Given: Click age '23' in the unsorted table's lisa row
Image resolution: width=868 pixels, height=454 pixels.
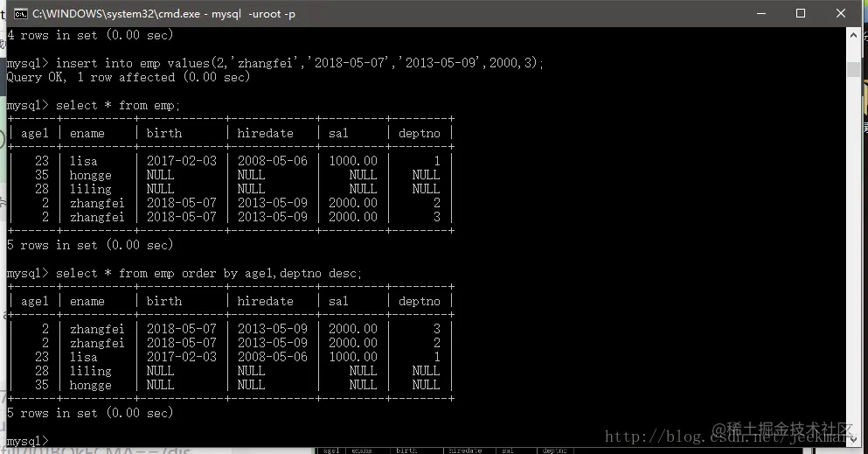Looking at the screenshot, I should [x=42, y=161].
